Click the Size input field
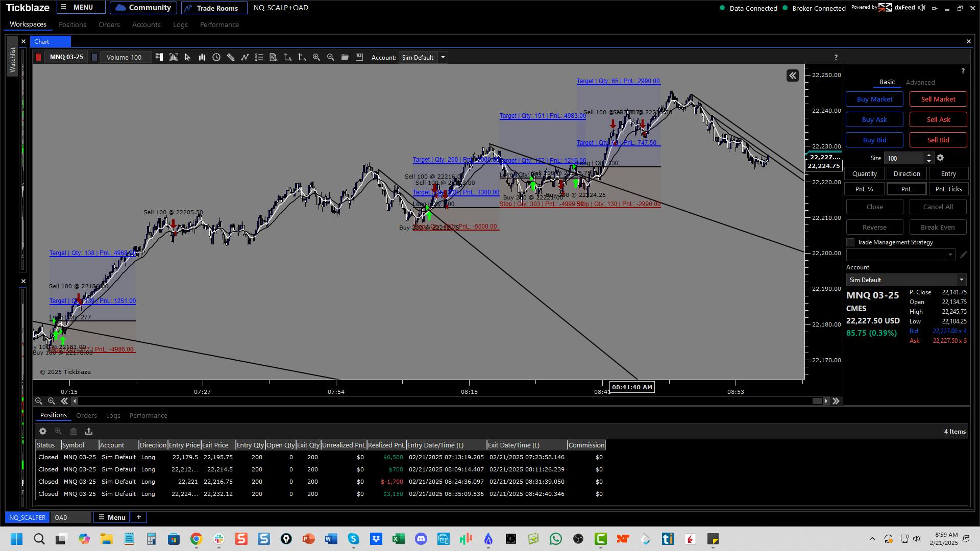The height and width of the screenshot is (551, 980). [904, 158]
